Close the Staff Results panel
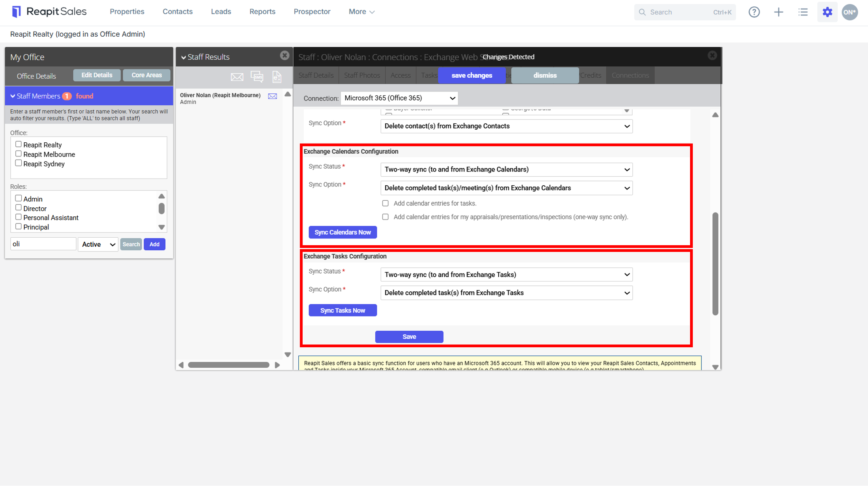 pos(284,56)
